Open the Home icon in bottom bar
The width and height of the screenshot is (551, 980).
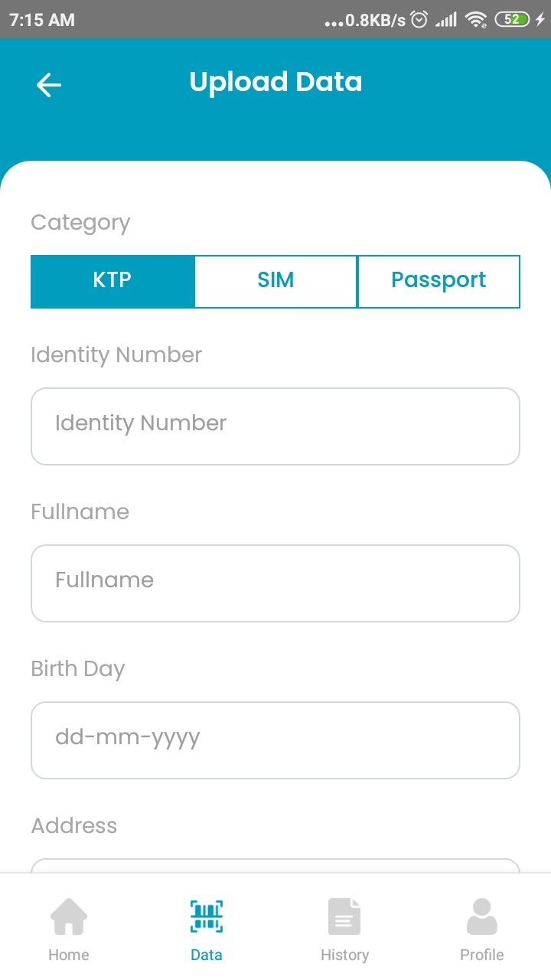[69, 916]
